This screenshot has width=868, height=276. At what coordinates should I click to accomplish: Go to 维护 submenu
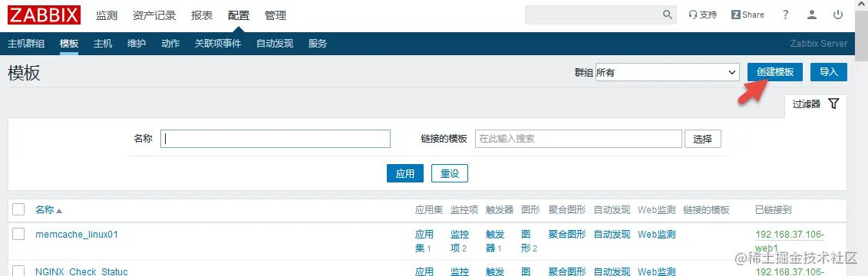click(x=137, y=44)
